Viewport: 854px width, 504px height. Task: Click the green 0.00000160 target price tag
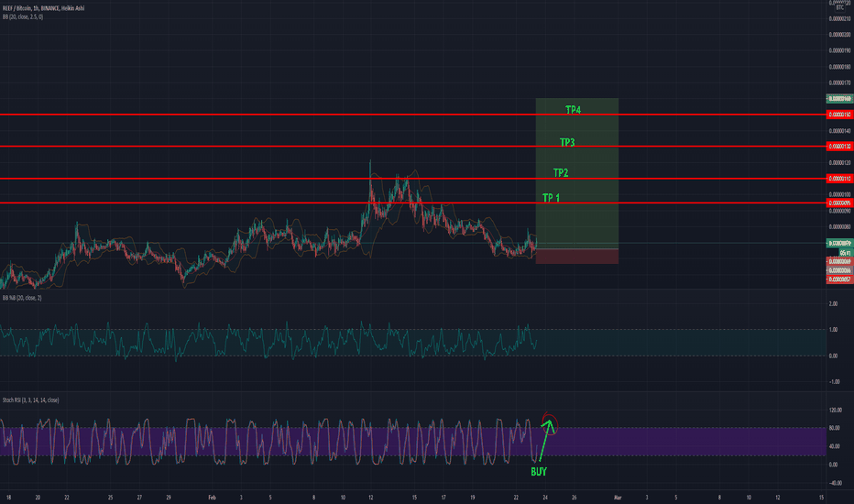pyautogui.click(x=839, y=99)
